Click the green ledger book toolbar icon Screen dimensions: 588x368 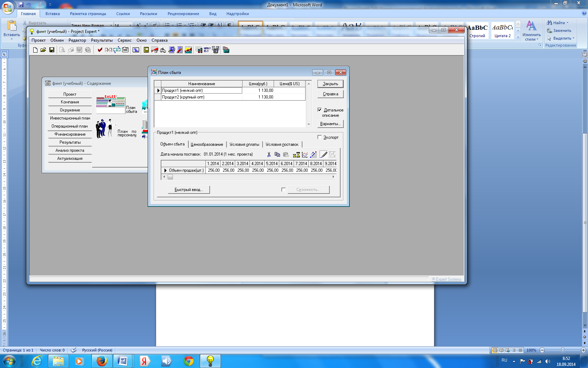click(146, 50)
